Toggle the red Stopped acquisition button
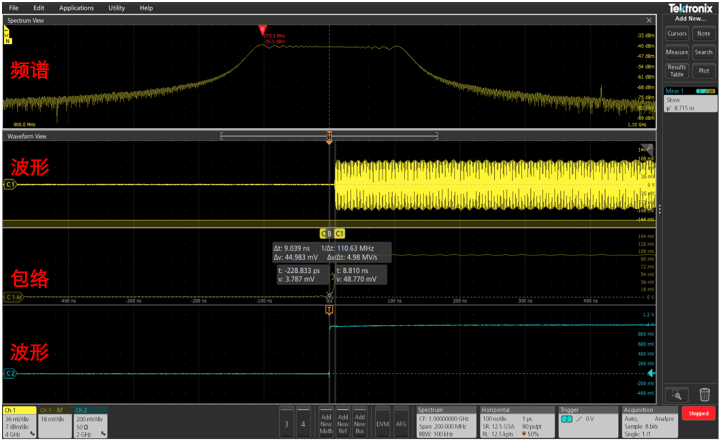Viewport: 720px width, 440px height. (697, 413)
